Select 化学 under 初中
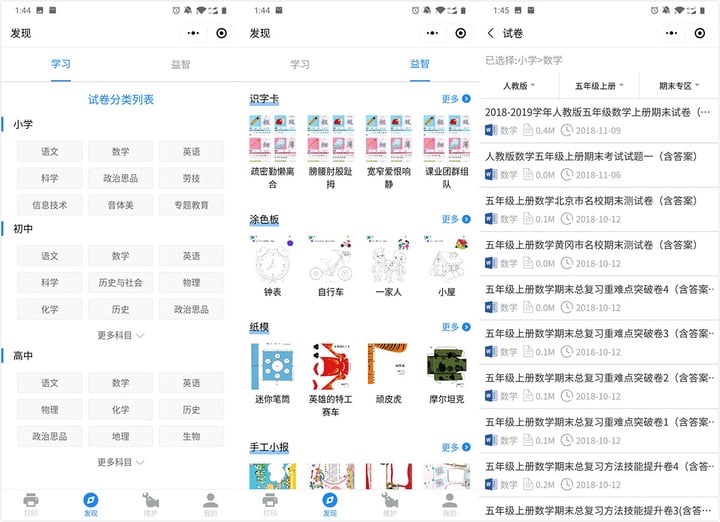 [x=50, y=309]
